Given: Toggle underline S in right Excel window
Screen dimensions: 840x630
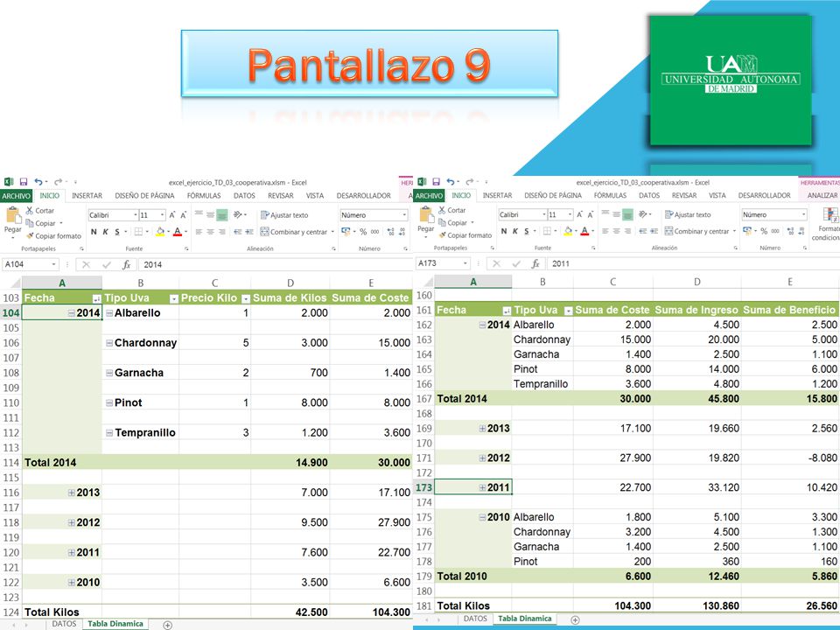Looking at the screenshot, I should (527, 231).
